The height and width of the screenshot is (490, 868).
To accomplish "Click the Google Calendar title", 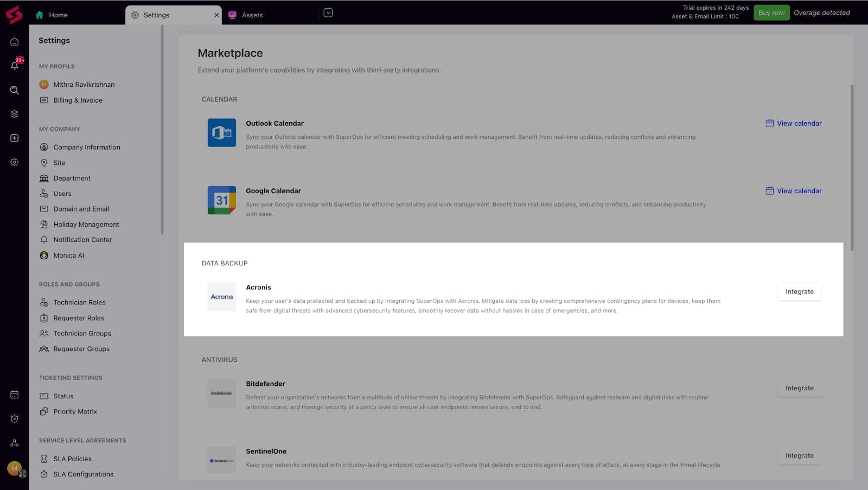I will (273, 191).
